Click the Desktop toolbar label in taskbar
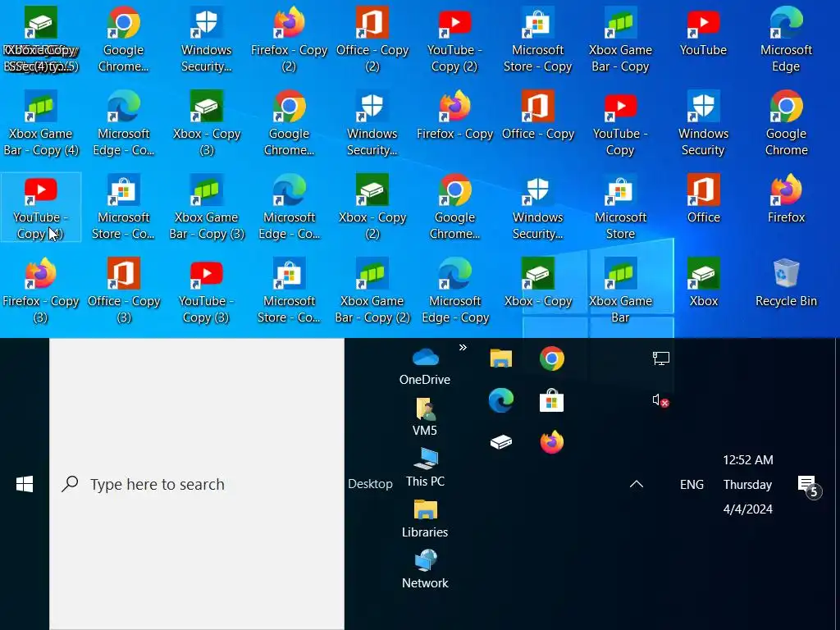Viewport: 840px width, 630px height. coord(370,484)
